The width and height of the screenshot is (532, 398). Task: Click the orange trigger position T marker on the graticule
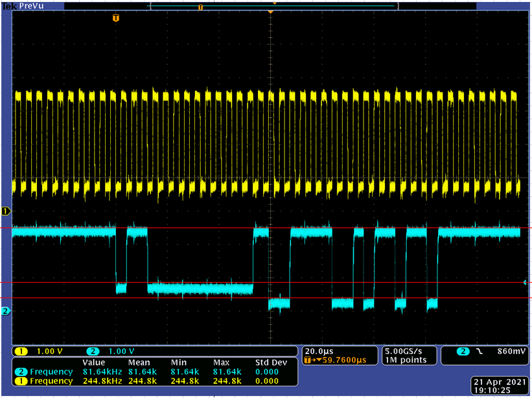pyautogui.click(x=116, y=18)
